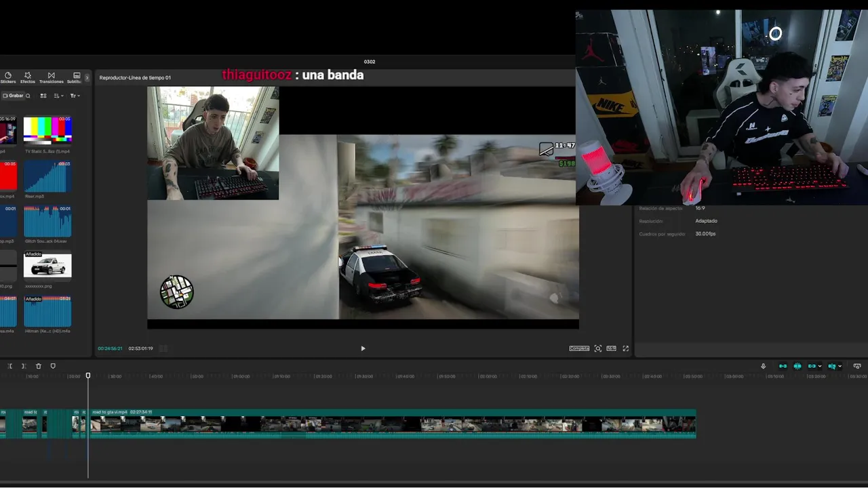The width and height of the screenshot is (868, 488).
Task: Open the Efectos tab
Action: pos(28,78)
